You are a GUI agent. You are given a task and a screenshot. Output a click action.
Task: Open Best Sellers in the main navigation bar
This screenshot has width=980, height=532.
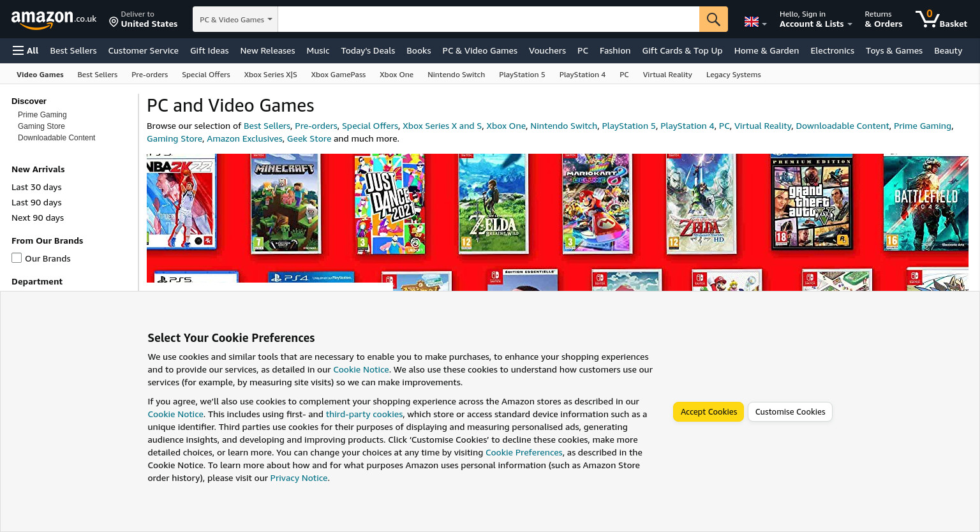click(73, 50)
